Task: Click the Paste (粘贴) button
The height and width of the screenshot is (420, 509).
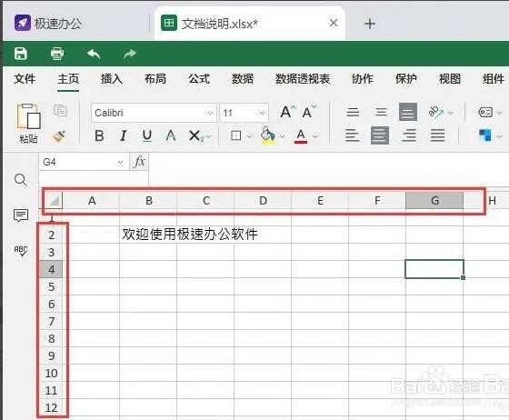Action: [x=28, y=124]
